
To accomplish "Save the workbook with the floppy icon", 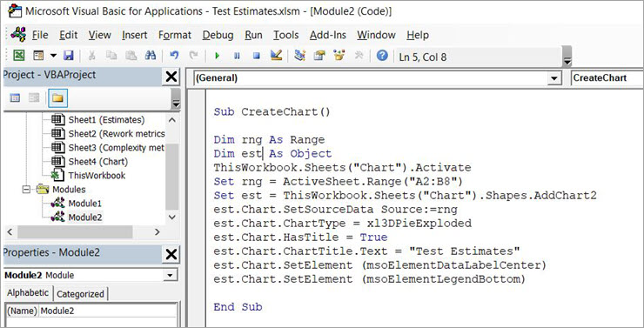I will click(68, 56).
